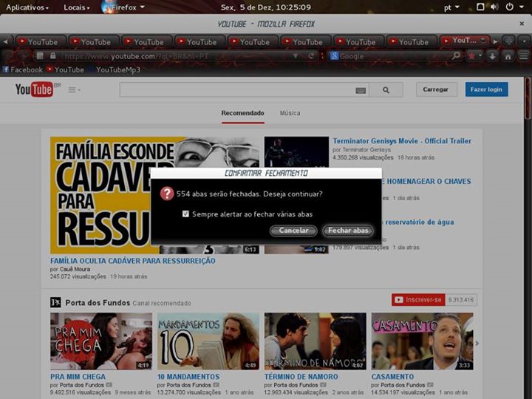The image size is (532, 399).
Task: Open the Google search engine selector
Action: 334,56
